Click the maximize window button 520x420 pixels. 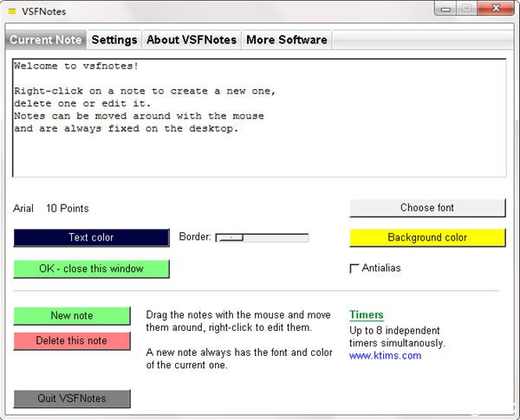click(x=467, y=9)
